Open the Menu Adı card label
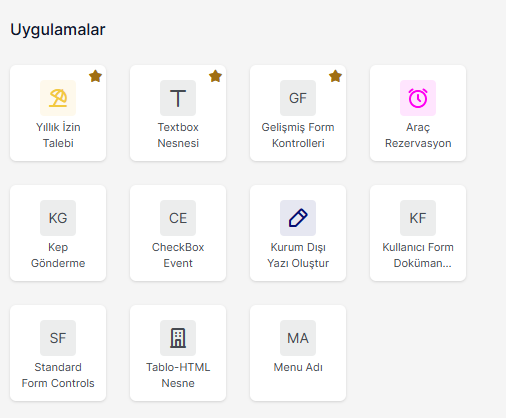Viewport: 506px width, 418px height. [298, 367]
